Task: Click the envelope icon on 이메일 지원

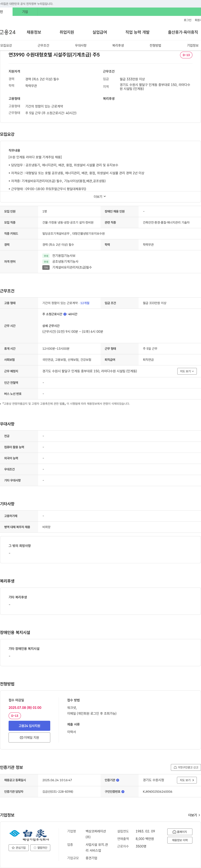Action: click(22, 738)
